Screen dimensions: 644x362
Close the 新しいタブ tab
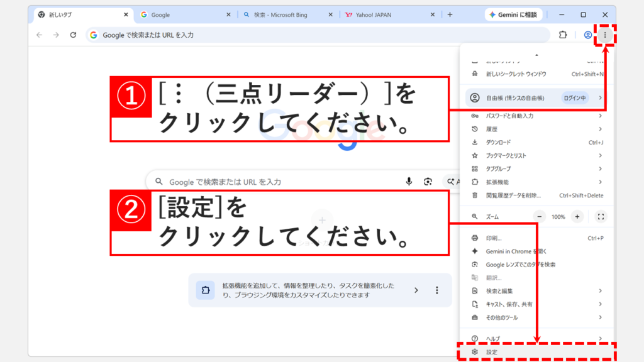coord(126,15)
